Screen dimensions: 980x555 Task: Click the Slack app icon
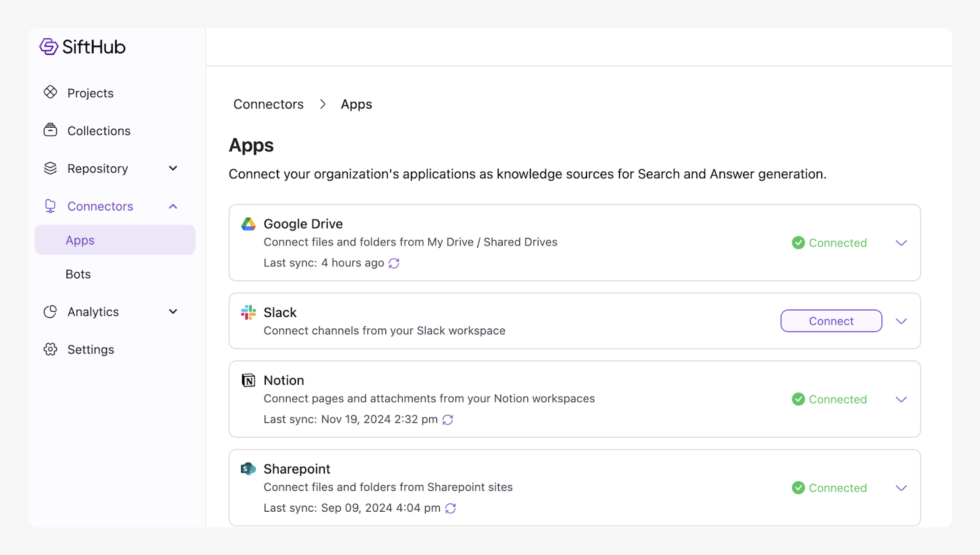pyautogui.click(x=248, y=312)
